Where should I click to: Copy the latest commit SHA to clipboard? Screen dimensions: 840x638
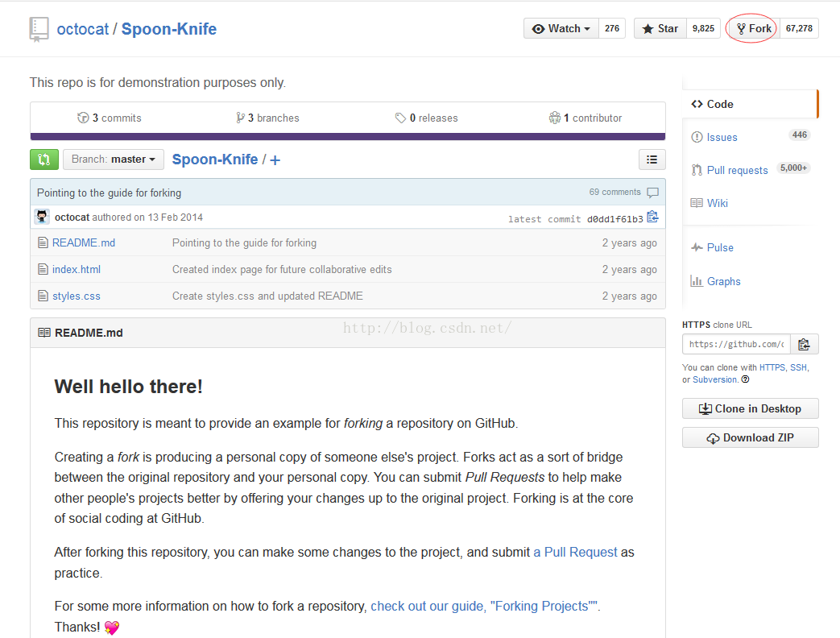[x=652, y=217]
